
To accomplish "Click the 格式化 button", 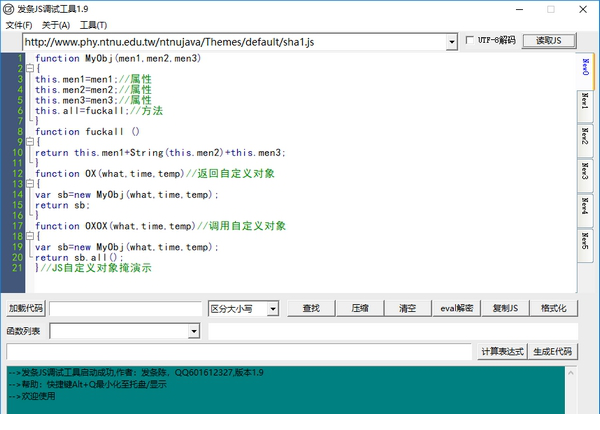I will (x=553, y=309).
